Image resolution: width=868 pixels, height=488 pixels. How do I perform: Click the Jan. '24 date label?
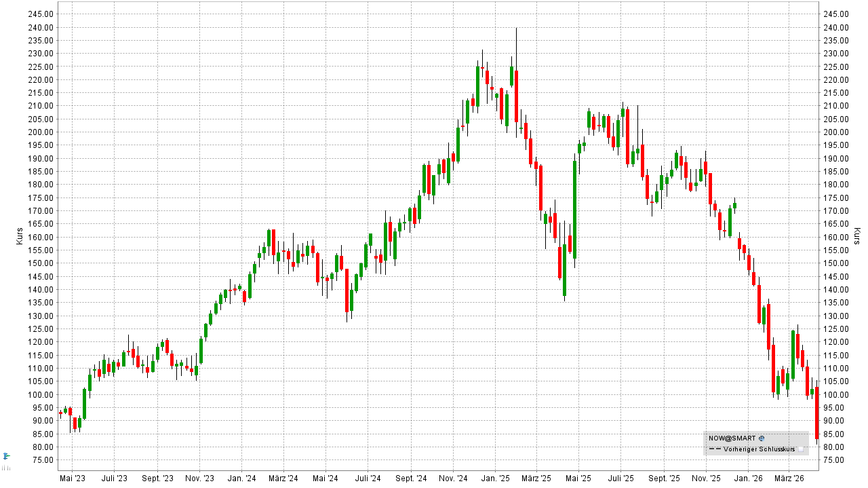(x=242, y=478)
